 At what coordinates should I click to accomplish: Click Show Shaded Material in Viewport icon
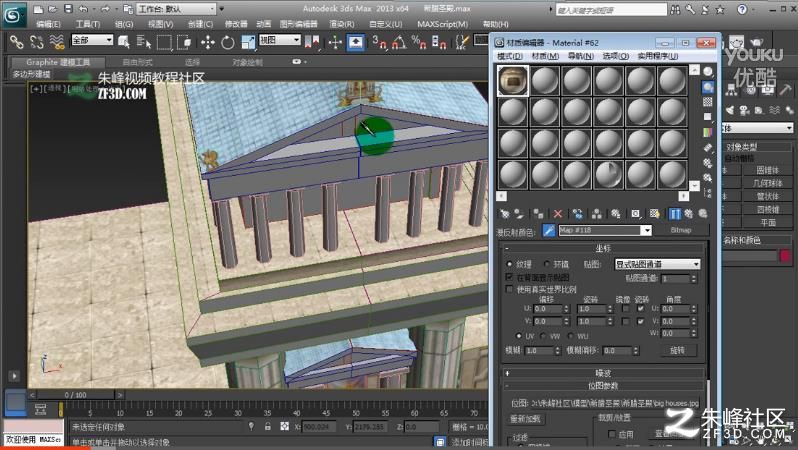point(655,214)
